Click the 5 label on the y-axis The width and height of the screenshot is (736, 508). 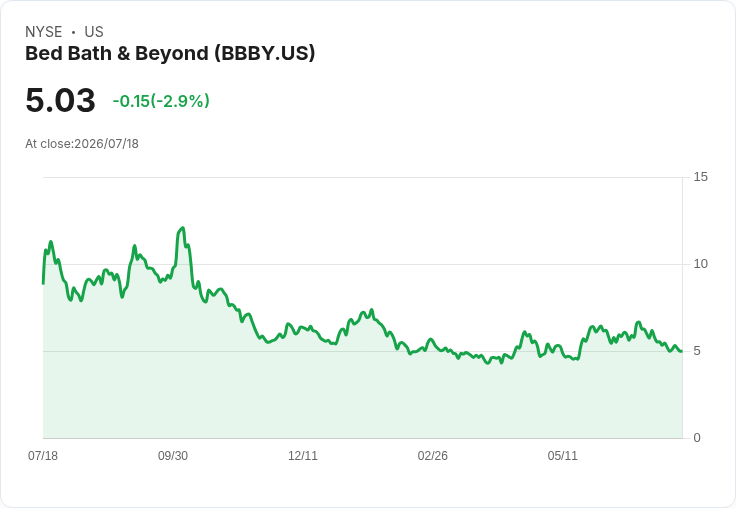click(697, 351)
